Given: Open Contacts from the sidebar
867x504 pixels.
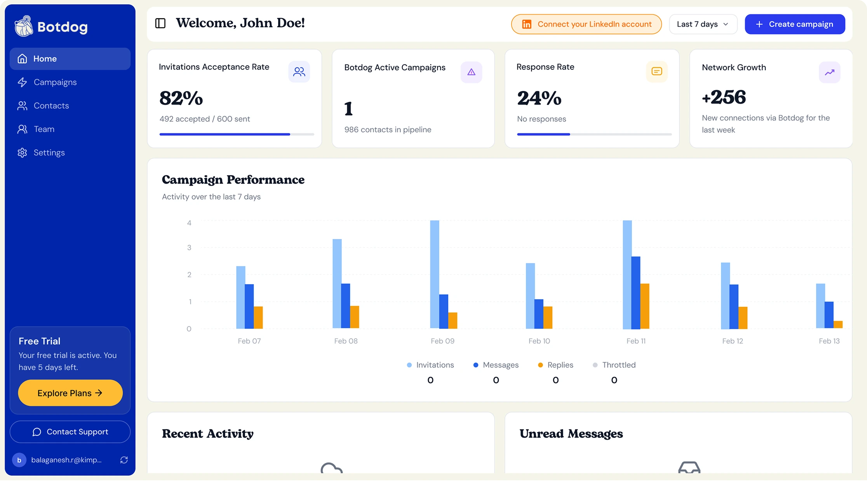Looking at the screenshot, I should pos(51,105).
